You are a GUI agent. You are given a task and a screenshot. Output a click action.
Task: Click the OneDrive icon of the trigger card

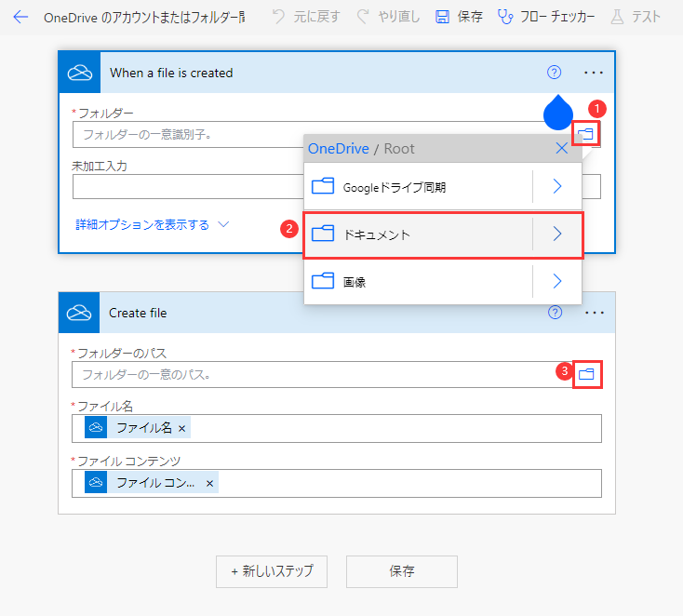[80, 73]
